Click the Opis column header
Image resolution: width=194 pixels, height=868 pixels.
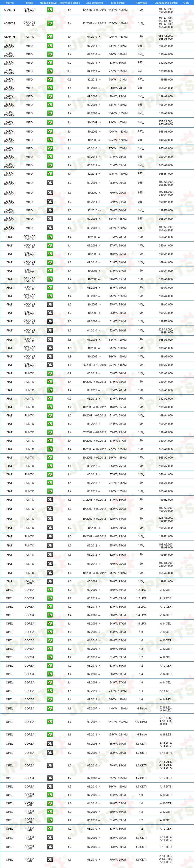tap(186, 3)
